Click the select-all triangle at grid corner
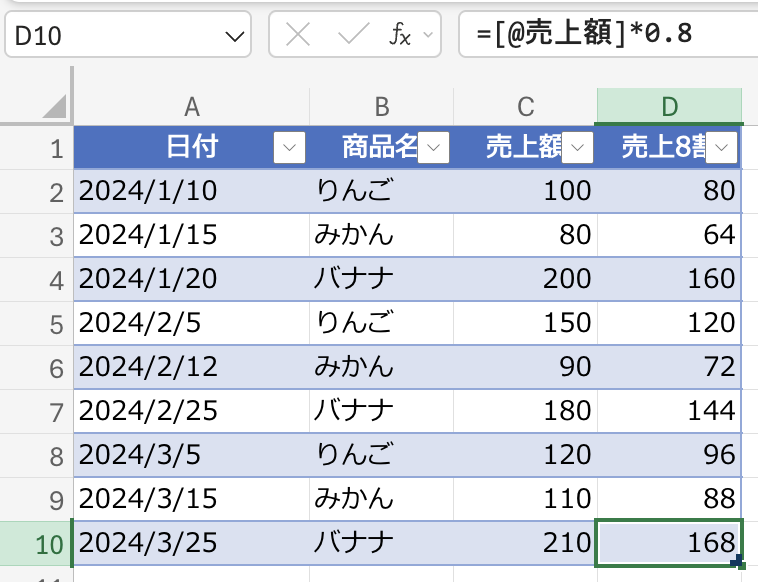758x582 pixels. (54, 106)
